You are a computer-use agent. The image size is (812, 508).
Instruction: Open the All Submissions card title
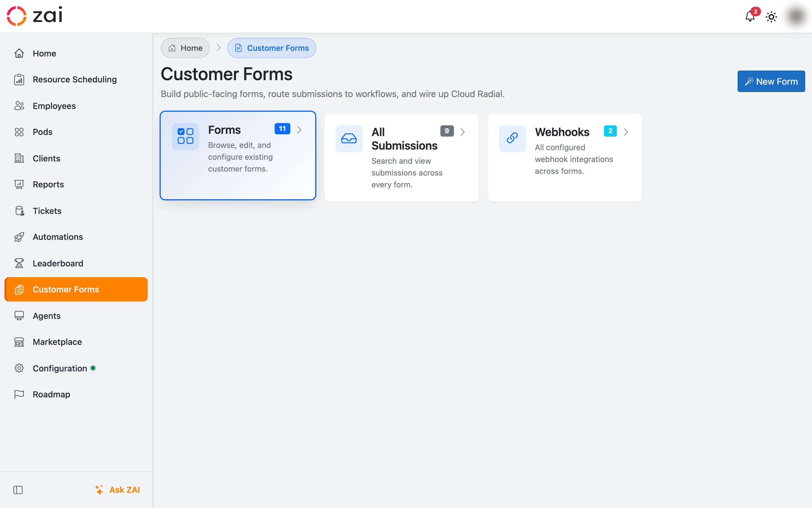(x=404, y=139)
